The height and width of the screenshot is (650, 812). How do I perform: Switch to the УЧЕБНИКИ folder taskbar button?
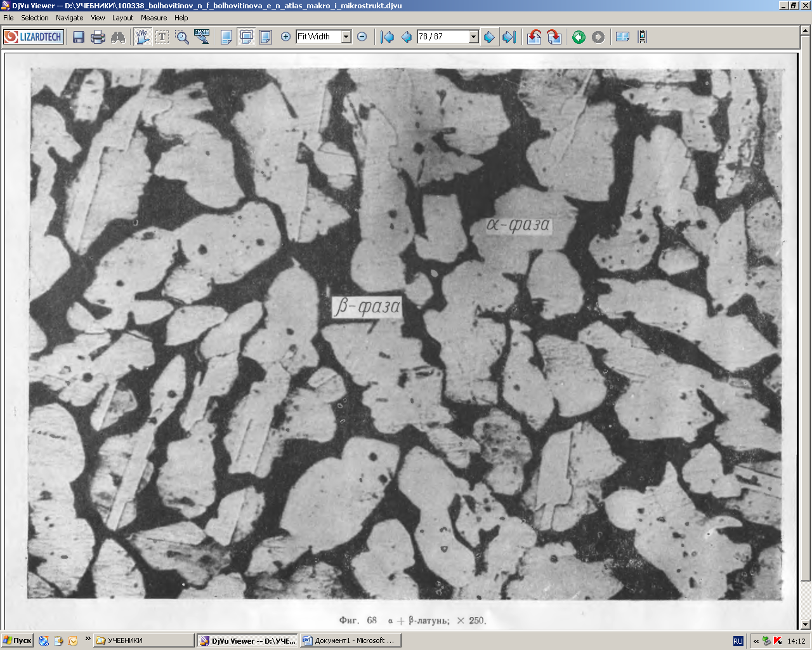click(144, 640)
